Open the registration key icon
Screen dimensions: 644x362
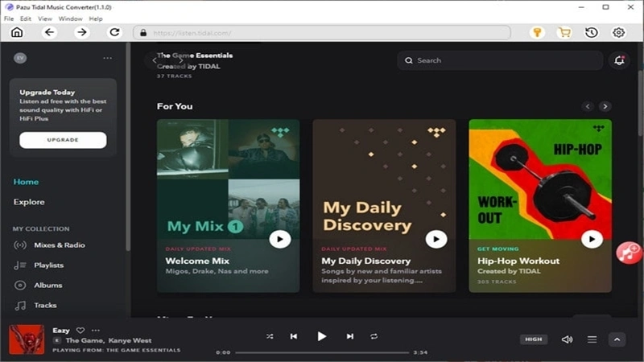click(537, 32)
